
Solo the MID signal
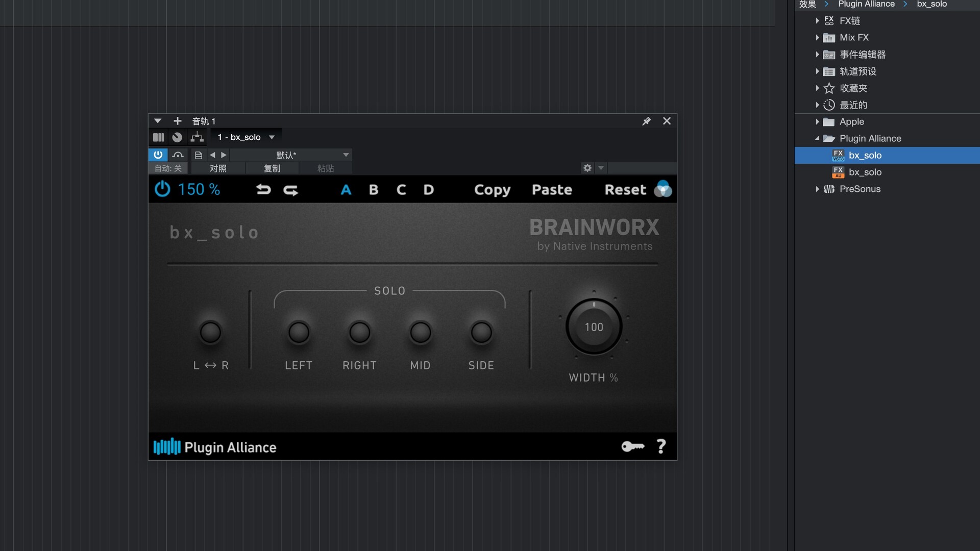tap(420, 332)
